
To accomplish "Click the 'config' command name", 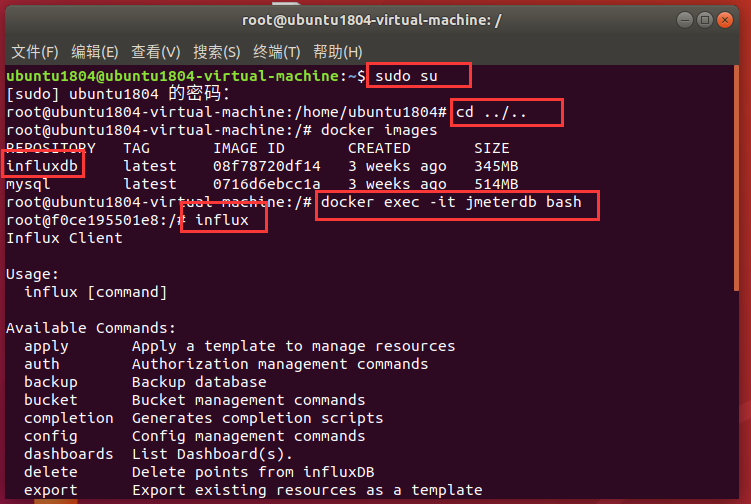I will click(51, 436).
